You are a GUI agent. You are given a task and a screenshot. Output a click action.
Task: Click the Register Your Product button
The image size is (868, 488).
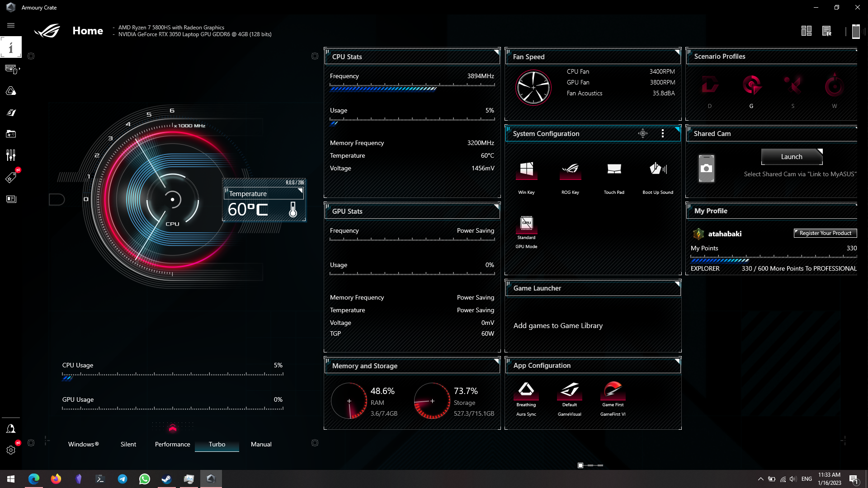(x=825, y=233)
